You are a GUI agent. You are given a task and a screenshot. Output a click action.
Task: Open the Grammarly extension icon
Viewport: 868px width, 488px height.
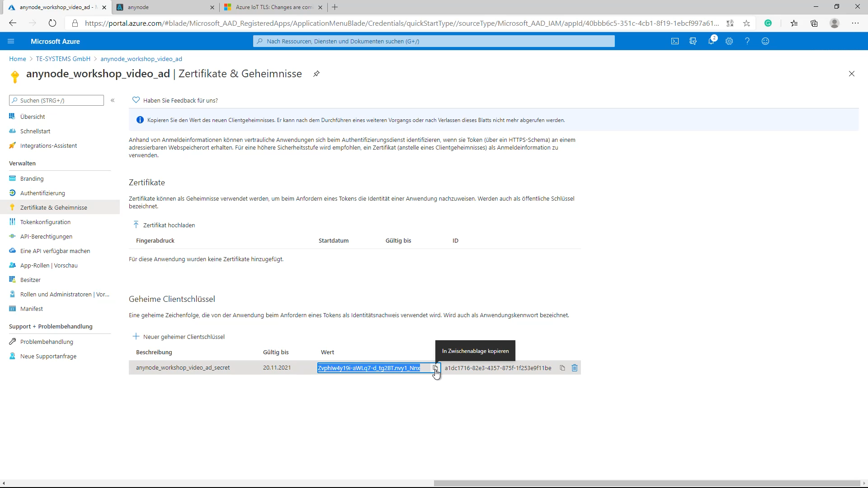(768, 23)
